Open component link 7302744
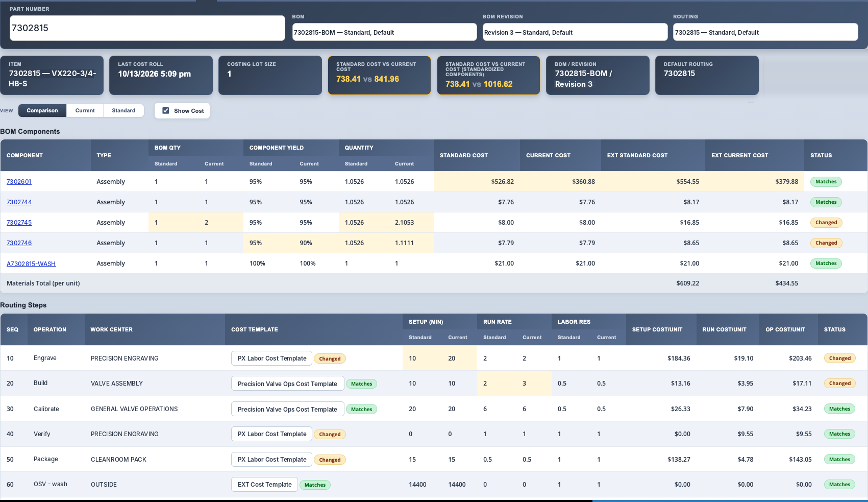The width and height of the screenshot is (868, 502). click(19, 202)
